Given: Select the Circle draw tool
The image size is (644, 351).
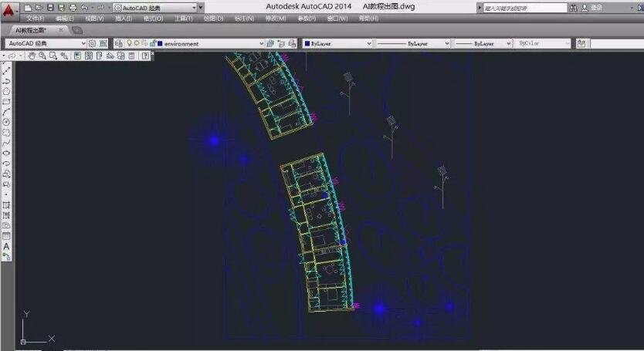Looking at the screenshot, I should 6,122.
